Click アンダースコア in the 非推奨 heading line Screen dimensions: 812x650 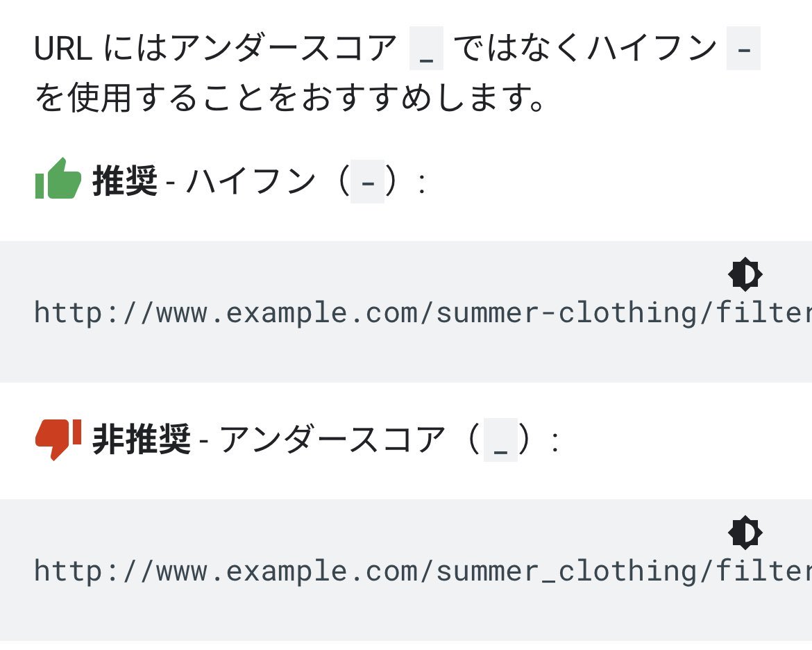[x=332, y=440]
